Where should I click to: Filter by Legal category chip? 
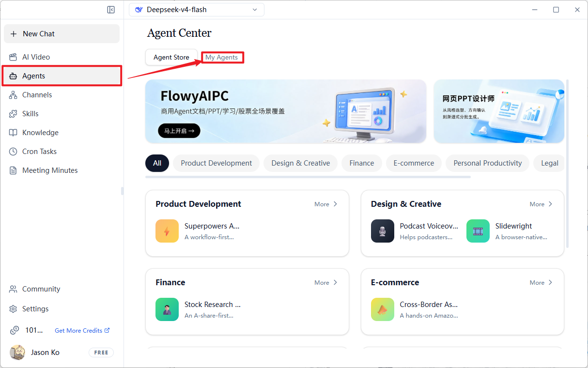pyautogui.click(x=549, y=163)
